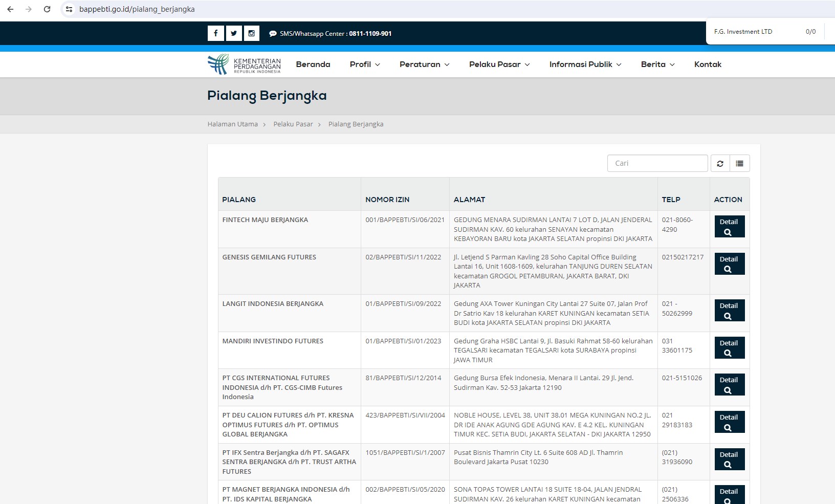
Task: Click the SMS/Whatsapp Center number
Action: click(370, 34)
